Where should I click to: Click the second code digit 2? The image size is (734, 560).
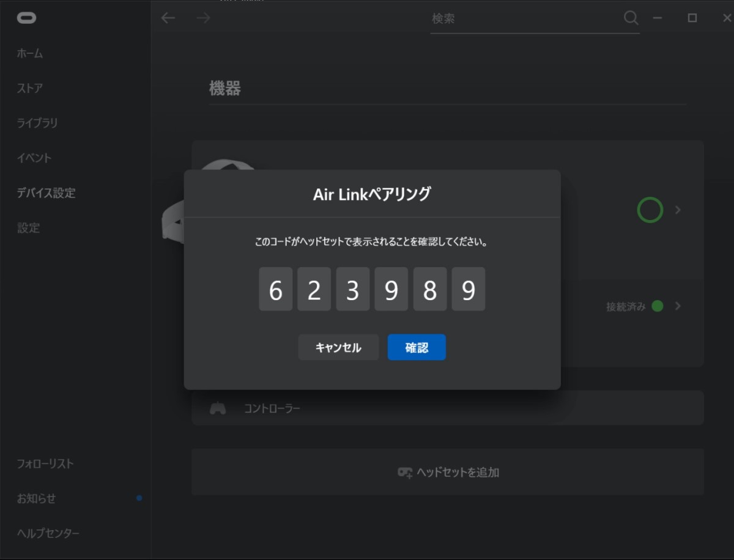click(x=314, y=289)
